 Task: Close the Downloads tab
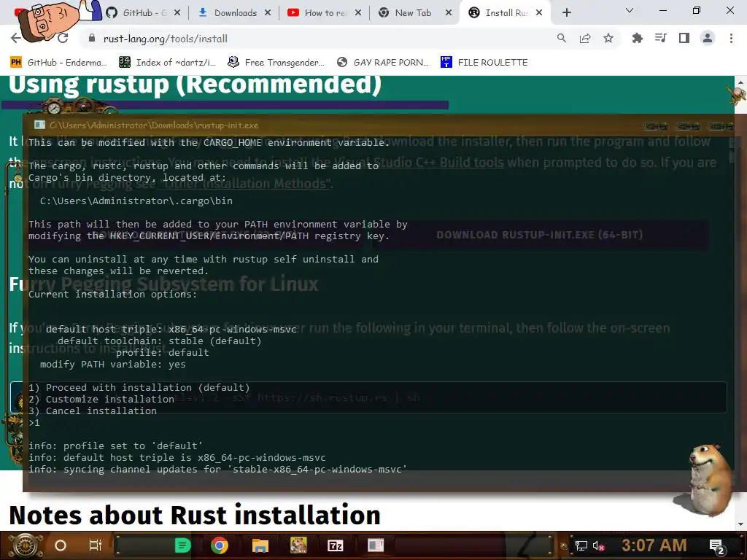[268, 13]
